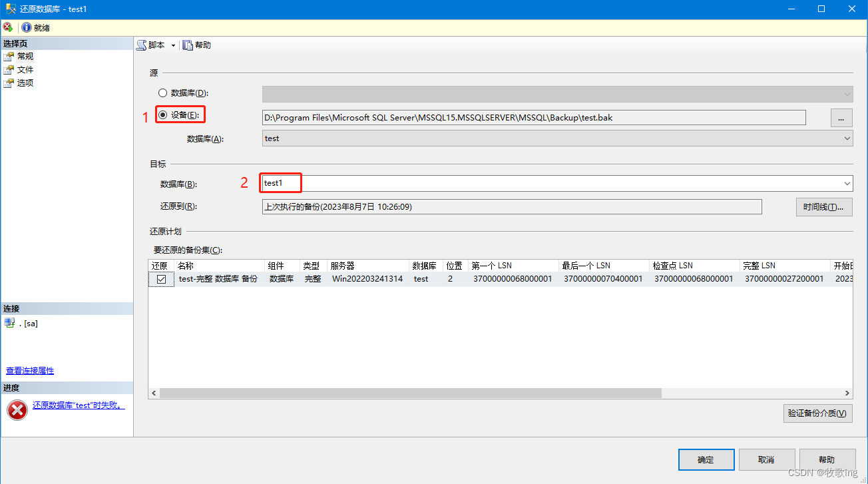This screenshot has width=868, height=484.
Task: Click the 文件 page icon
Action: point(9,70)
